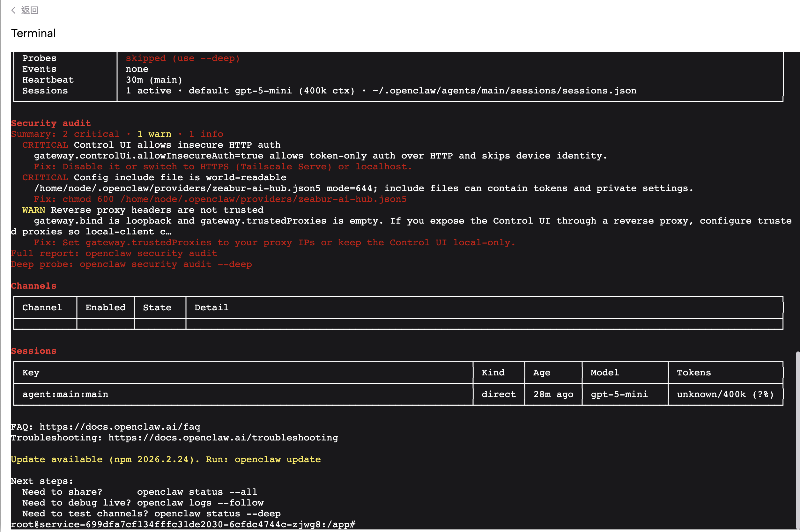Click the 'Fix: Disable it or switch to HTTPS' line
This screenshot has width=800, height=532.
(x=223, y=166)
